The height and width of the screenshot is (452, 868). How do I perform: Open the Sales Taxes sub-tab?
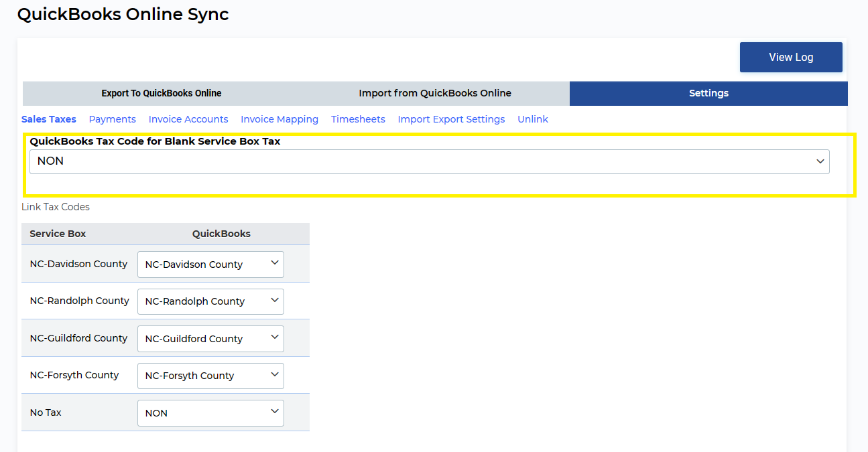click(x=49, y=119)
